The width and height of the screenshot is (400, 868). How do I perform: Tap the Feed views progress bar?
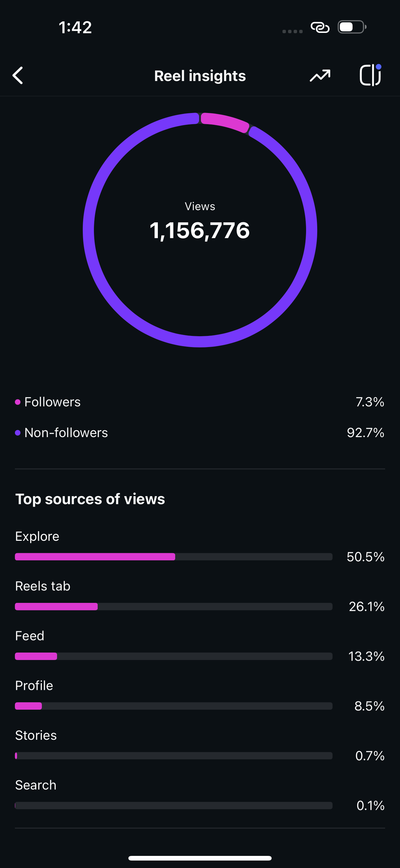174,656
